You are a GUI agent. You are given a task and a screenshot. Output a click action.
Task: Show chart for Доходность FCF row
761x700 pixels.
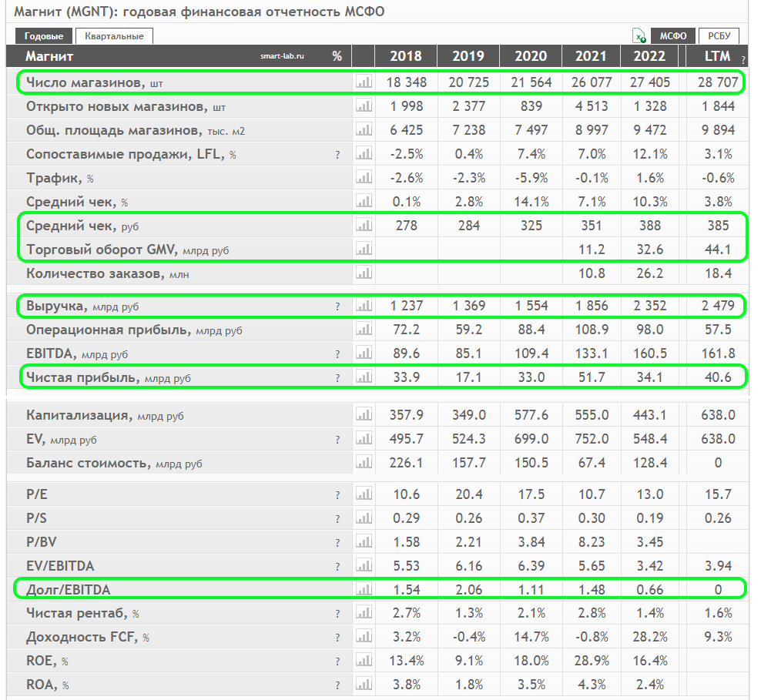[x=364, y=636]
